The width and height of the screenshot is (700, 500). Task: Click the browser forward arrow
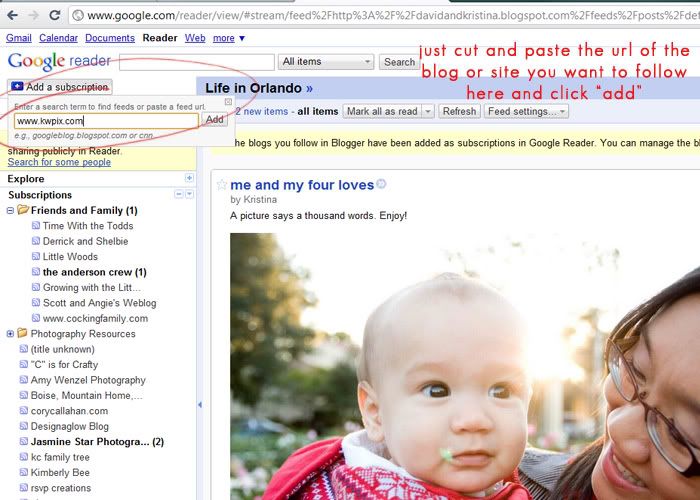[33, 15]
